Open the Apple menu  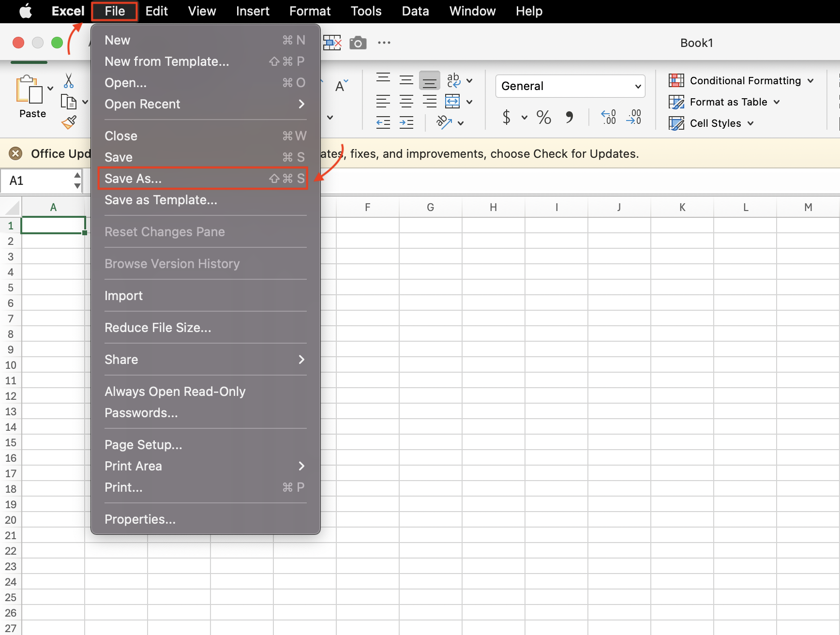(x=26, y=11)
